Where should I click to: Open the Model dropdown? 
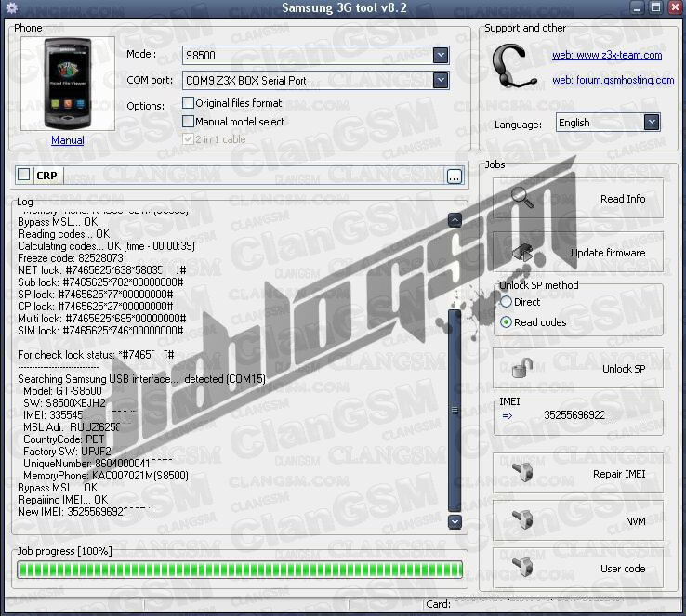441,55
